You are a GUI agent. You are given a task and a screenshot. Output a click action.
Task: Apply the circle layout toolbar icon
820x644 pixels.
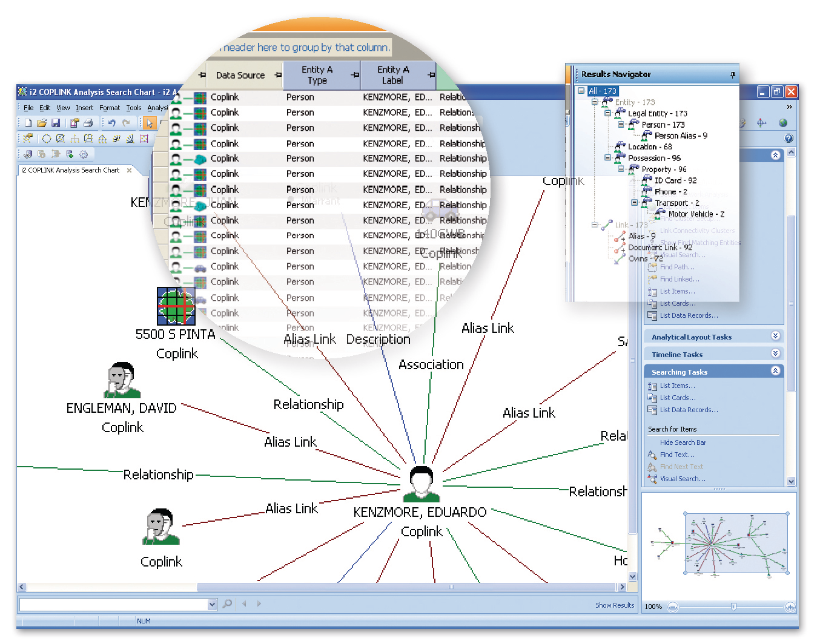coord(47,139)
